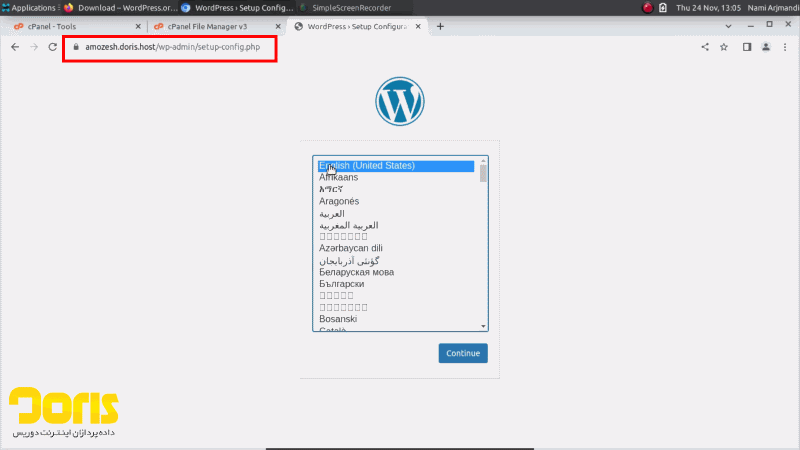Open the Chrome three-dot menu
The width and height of the screenshot is (800, 450).
click(785, 47)
